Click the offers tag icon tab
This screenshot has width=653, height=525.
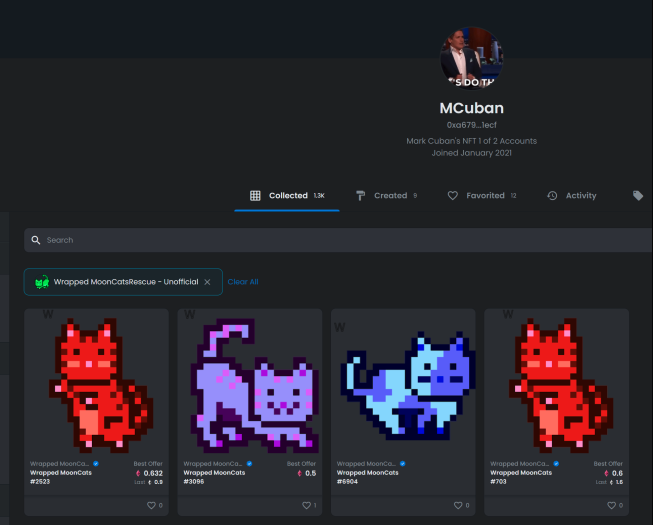coord(638,196)
